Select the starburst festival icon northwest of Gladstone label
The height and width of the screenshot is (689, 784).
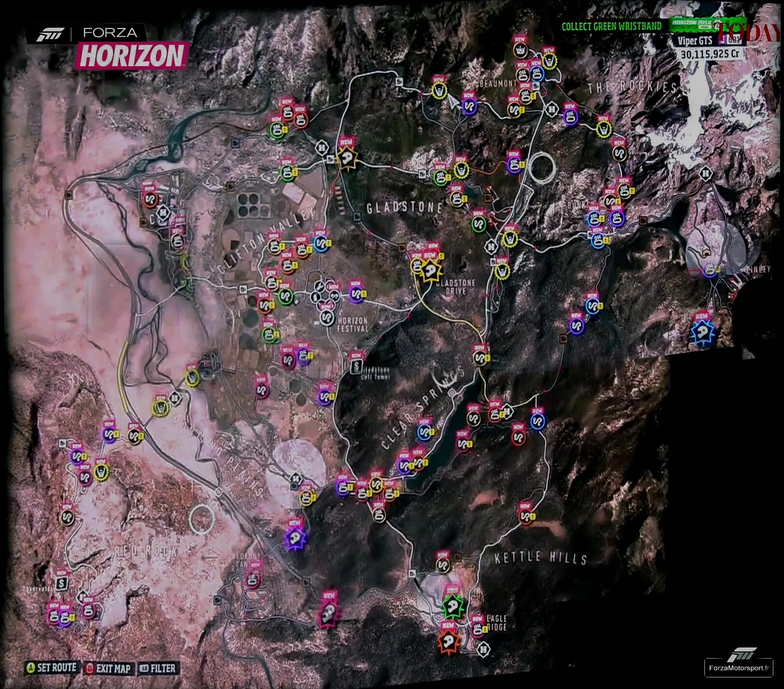click(347, 158)
